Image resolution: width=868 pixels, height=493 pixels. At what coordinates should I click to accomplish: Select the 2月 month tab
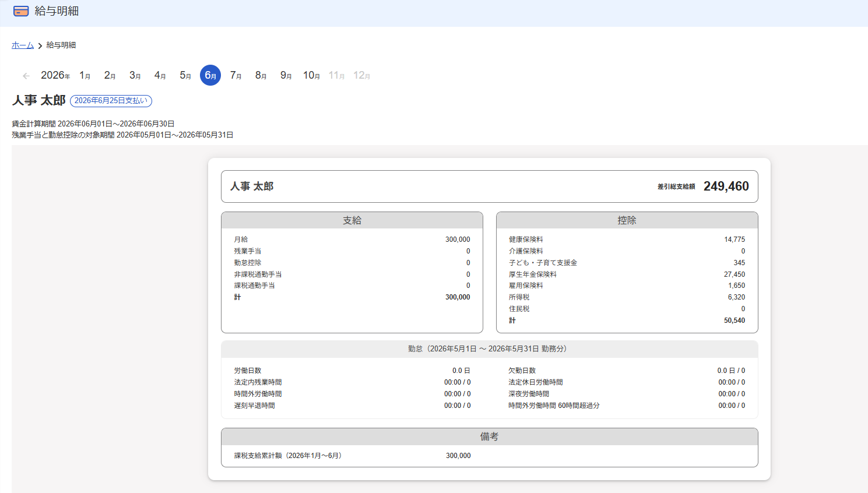[x=110, y=75]
